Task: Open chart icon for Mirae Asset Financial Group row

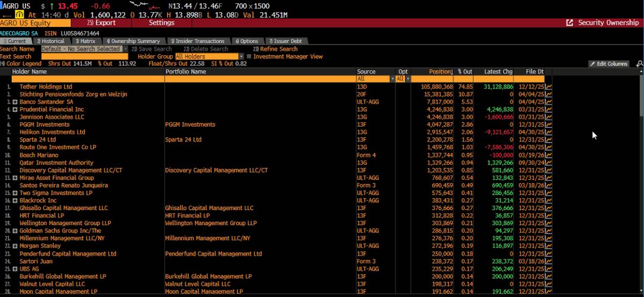Action: pyautogui.click(x=549, y=177)
